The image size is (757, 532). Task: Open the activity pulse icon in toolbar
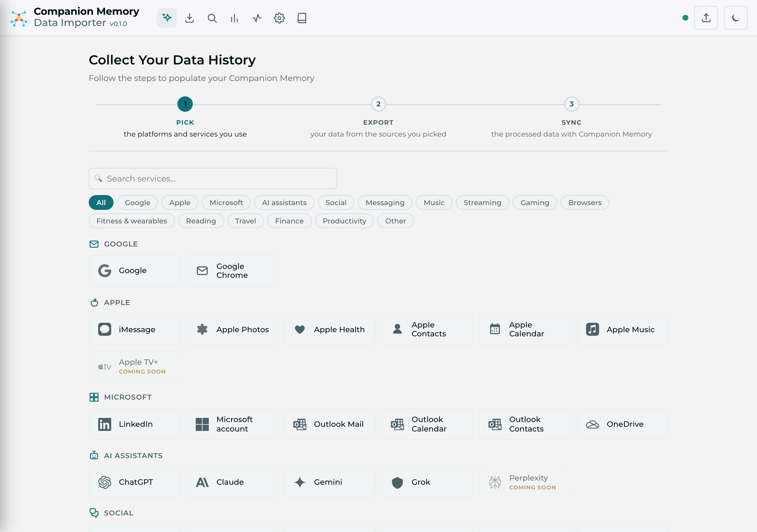[x=257, y=18]
